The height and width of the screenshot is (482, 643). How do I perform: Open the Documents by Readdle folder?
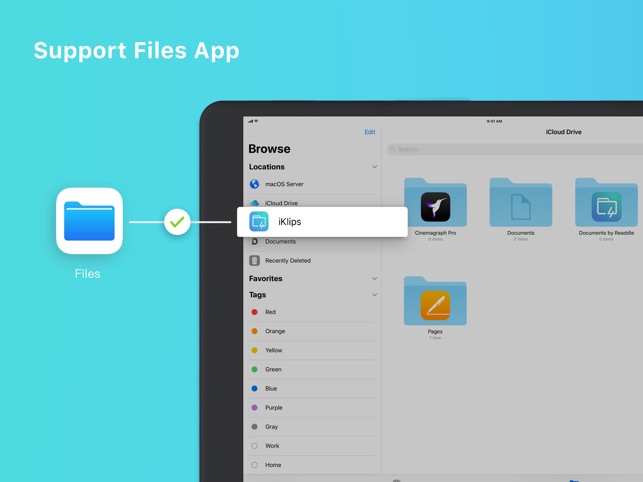(x=606, y=202)
